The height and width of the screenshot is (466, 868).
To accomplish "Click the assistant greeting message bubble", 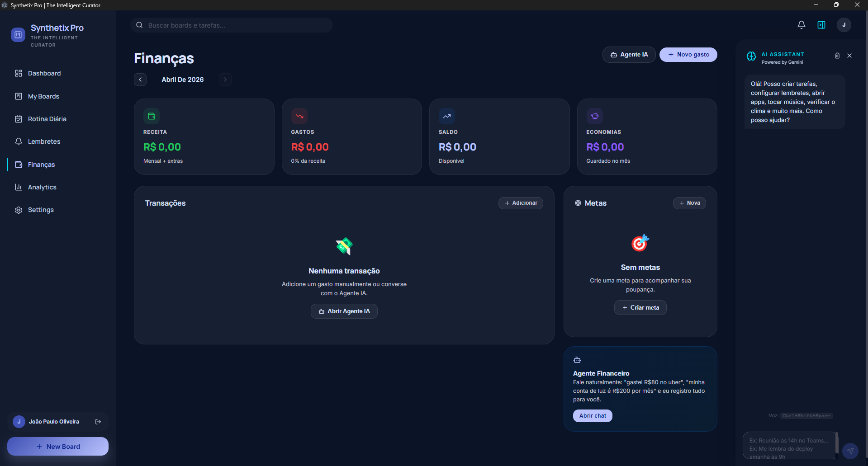I will (x=795, y=102).
